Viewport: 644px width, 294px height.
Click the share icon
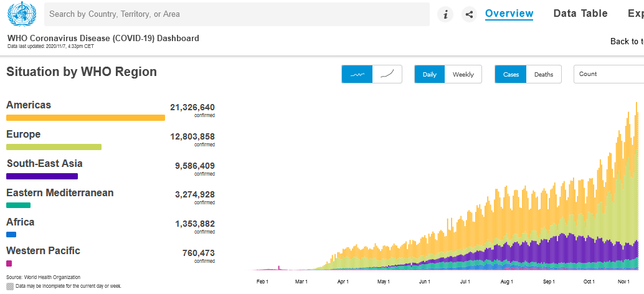(469, 14)
